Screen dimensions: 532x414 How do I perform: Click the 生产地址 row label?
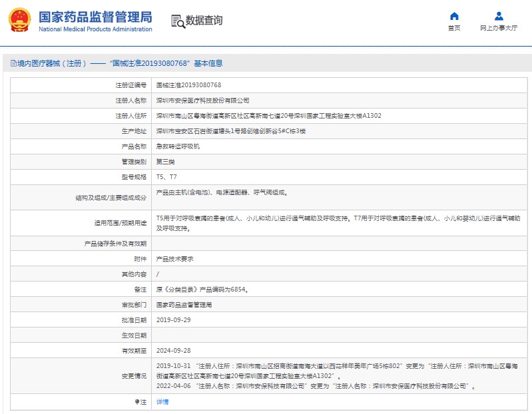click(134, 131)
